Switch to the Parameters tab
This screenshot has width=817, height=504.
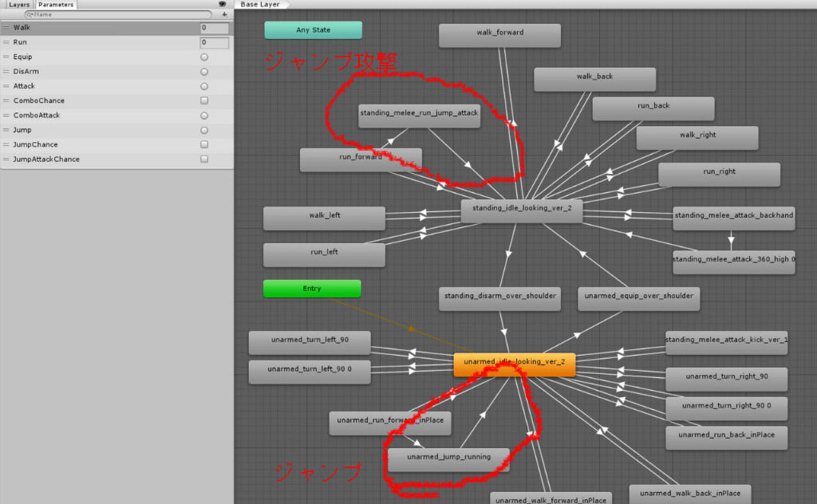coord(56,4)
